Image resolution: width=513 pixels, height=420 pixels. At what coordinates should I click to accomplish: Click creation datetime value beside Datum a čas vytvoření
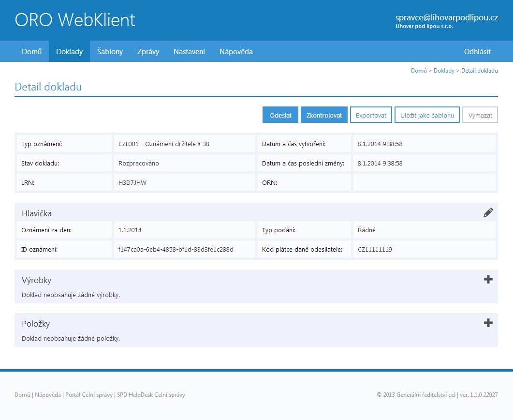coord(380,144)
